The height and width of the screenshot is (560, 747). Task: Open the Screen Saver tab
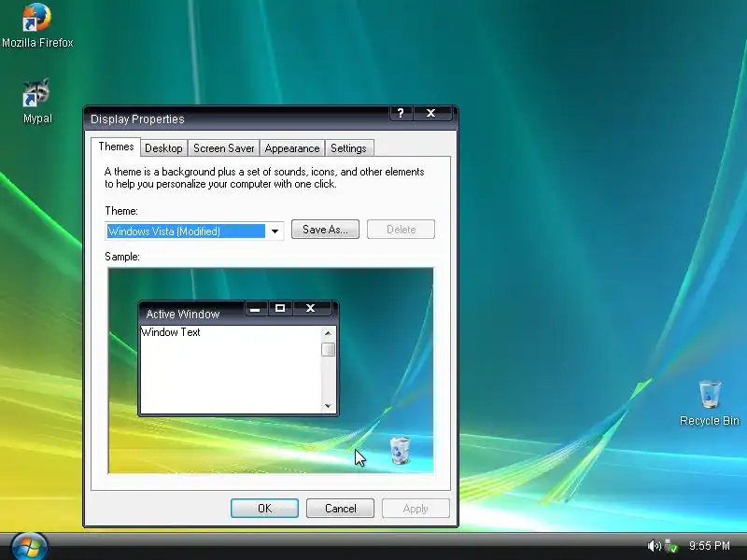(223, 148)
